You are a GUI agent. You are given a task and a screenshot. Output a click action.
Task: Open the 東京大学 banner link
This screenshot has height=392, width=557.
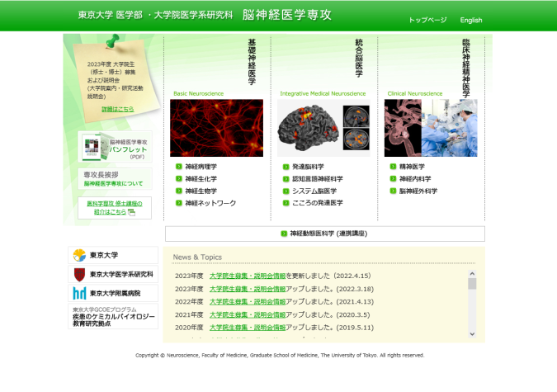pyautogui.click(x=113, y=255)
